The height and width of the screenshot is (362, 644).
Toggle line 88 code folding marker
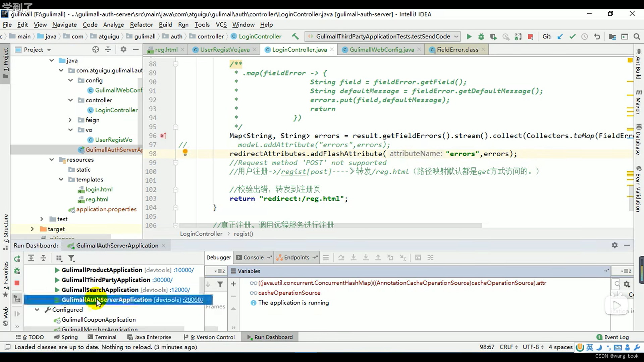click(175, 64)
